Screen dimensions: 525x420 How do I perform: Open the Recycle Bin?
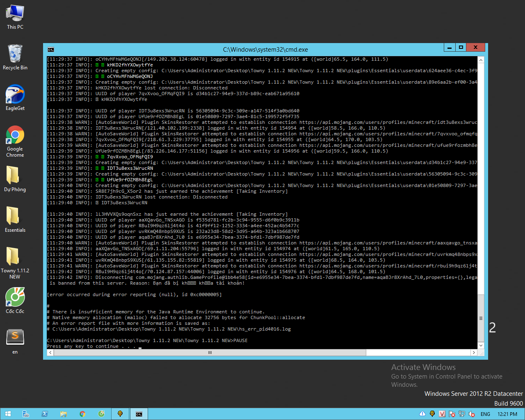[15, 53]
